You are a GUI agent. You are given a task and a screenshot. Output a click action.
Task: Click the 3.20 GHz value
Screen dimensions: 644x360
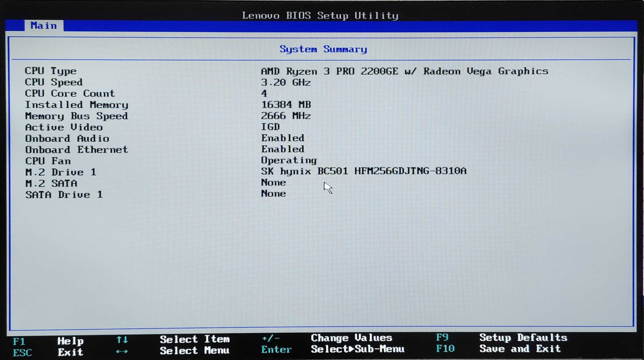[286, 82]
